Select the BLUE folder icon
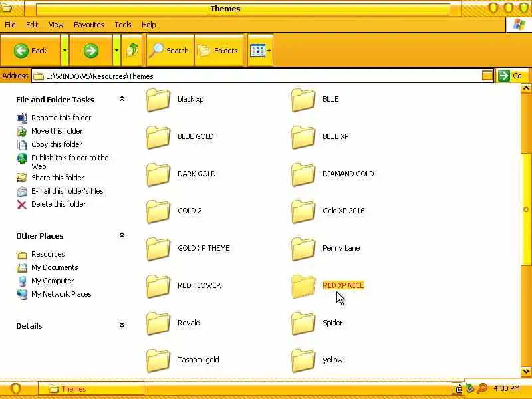This screenshot has height=399, width=532. (x=303, y=100)
